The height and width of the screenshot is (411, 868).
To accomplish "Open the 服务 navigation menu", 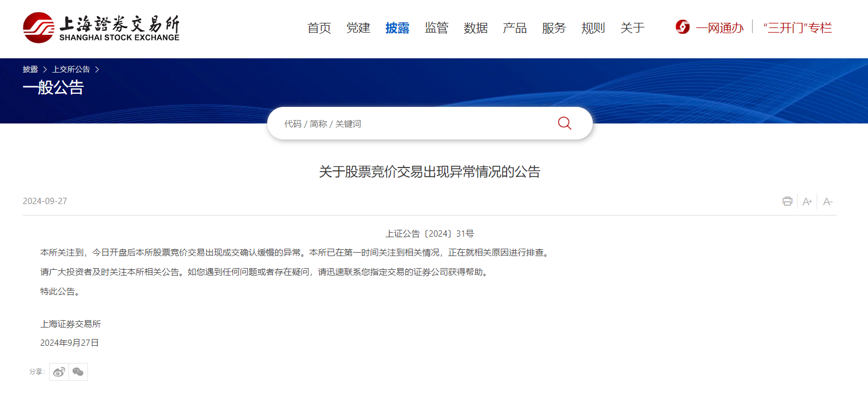I will point(554,28).
